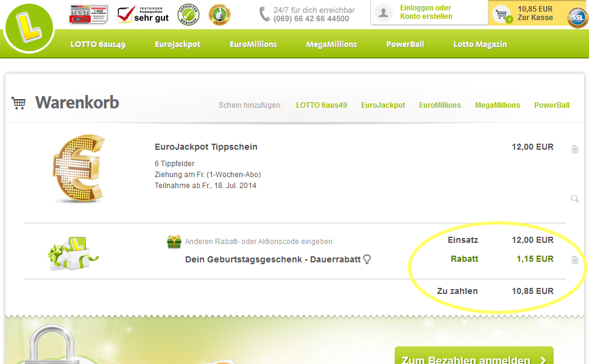Click the Dein Geburtstagsgeschenk - Dauerrabatt text
Screen dimensions: 589x364
(x=273, y=259)
